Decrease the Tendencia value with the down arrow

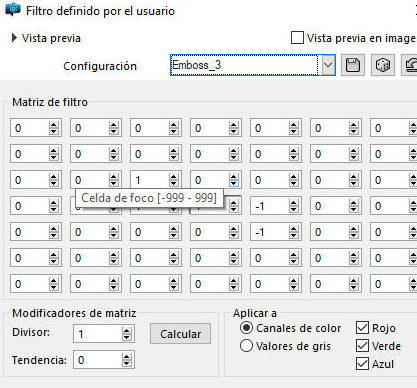(x=126, y=364)
